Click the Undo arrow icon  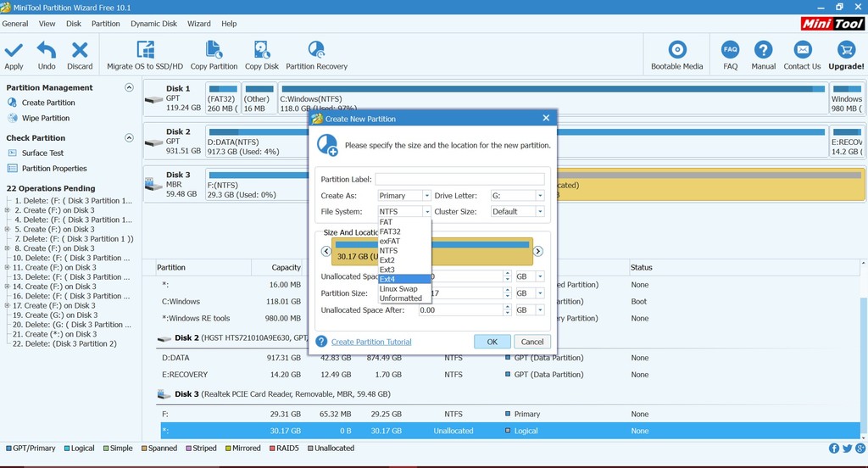47,51
